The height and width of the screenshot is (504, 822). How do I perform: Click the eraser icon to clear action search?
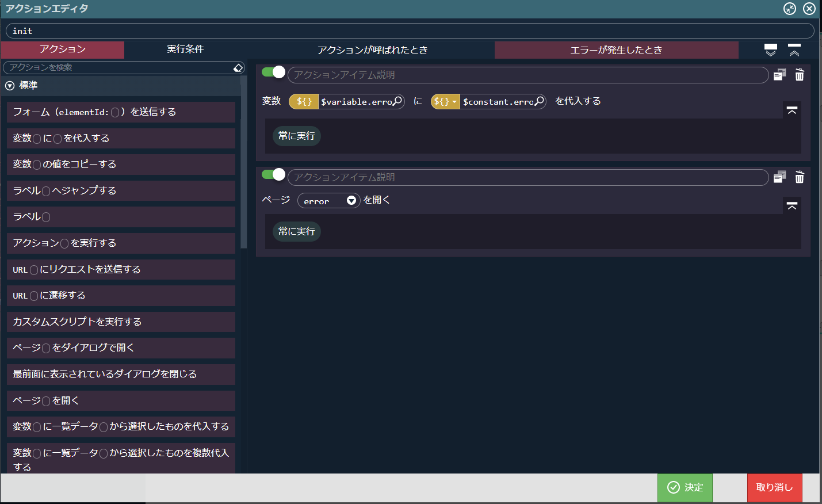pos(238,68)
